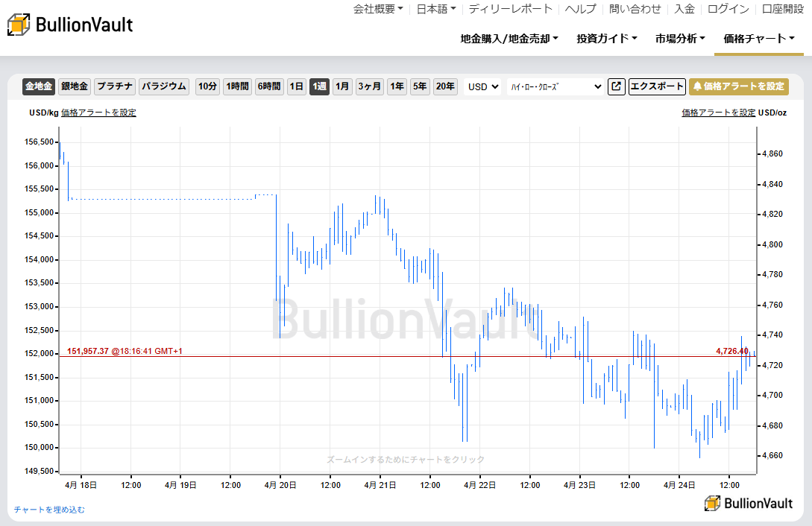
Task: Switch to the 銀地金 tab
Action: coord(79,86)
